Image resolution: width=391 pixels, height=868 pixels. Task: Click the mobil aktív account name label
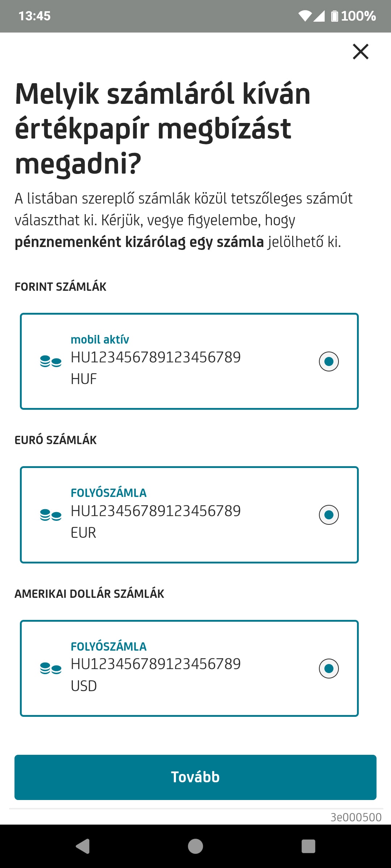[100, 340]
